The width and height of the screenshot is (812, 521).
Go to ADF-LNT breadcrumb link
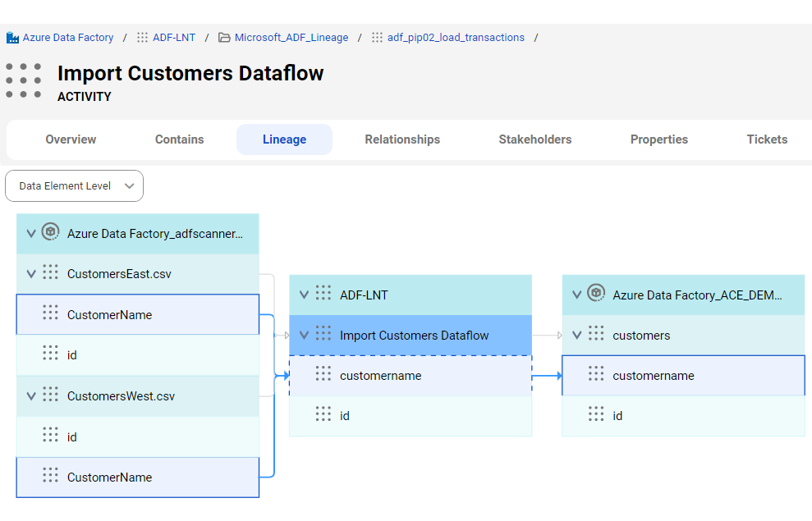coord(174,37)
